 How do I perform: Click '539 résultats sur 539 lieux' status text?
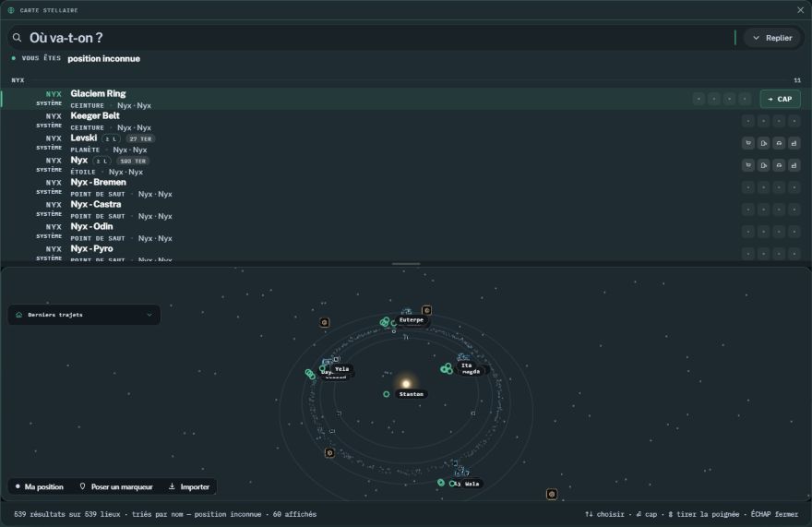(x=66, y=514)
